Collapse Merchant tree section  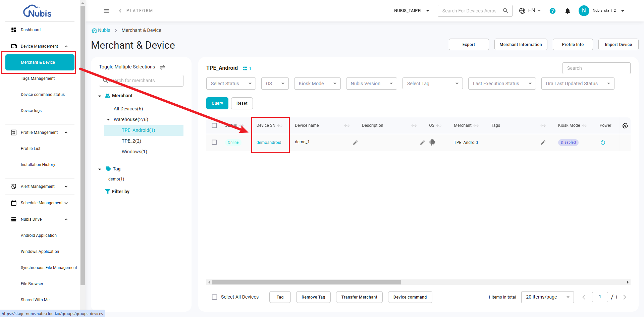coord(100,96)
